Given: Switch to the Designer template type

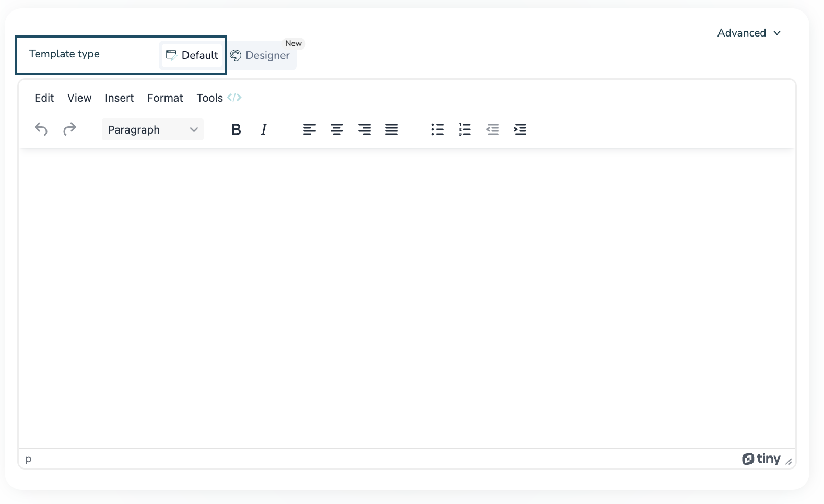Looking at the screenshot, I should click(x=261, y=55).
